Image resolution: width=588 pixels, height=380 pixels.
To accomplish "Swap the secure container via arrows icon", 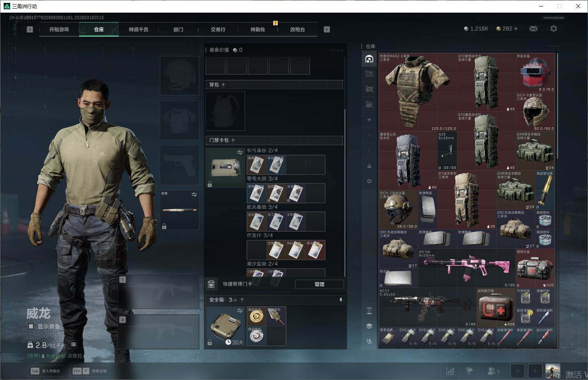I will [240, 311].
